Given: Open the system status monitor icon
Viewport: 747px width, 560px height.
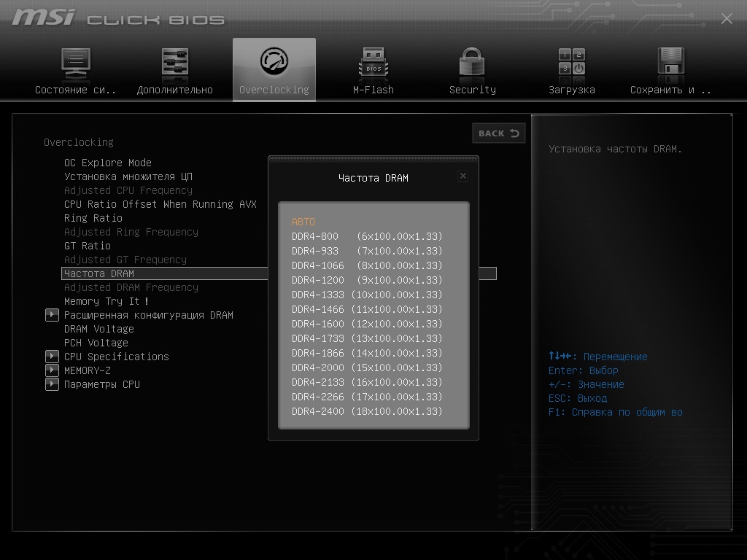Looking at the screenshot, I should click(76, 63).
